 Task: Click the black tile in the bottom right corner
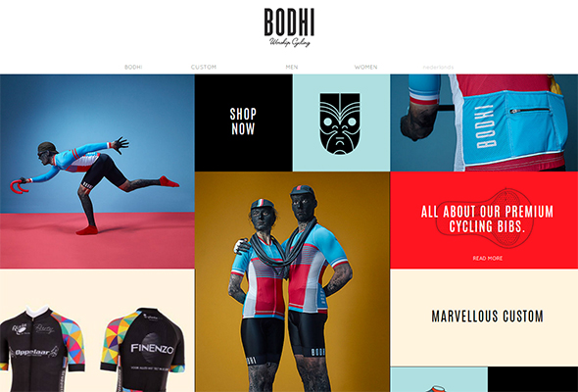point(533,379)
